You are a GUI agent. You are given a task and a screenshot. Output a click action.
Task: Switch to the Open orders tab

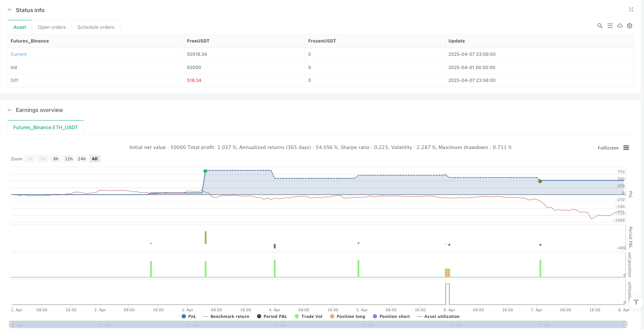pos(52,27)
